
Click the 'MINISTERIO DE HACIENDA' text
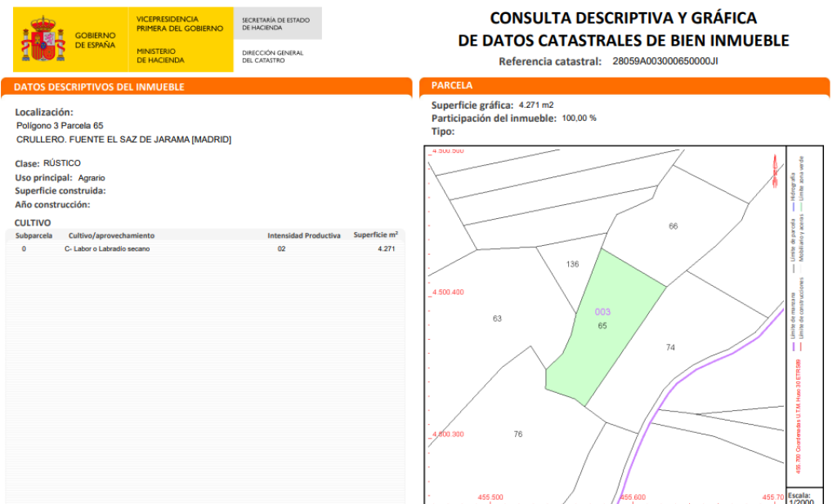(160, 56)
